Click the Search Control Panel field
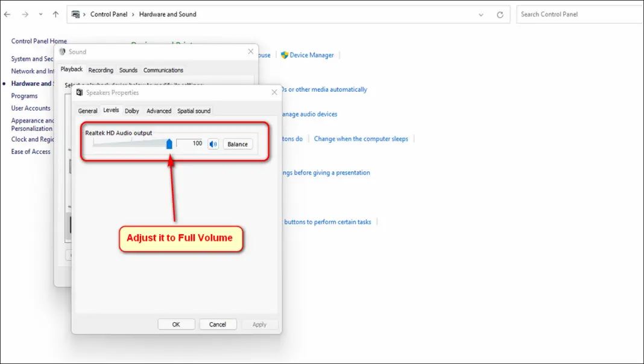The width and height of the screenshot is (644, 364). click(x=578, y=14)
